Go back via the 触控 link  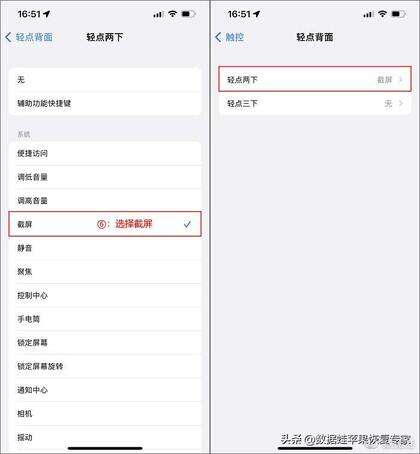point(234,37)
